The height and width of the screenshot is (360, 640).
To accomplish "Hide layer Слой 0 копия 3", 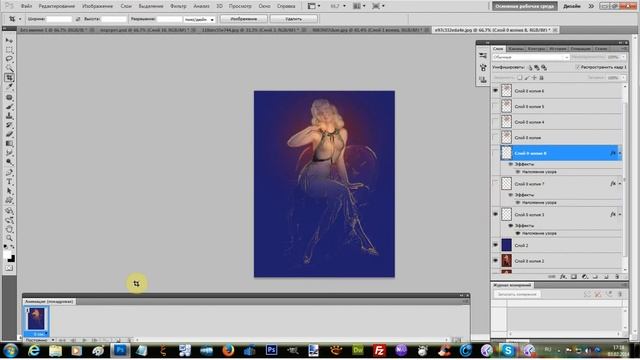I will pos(496,214).
